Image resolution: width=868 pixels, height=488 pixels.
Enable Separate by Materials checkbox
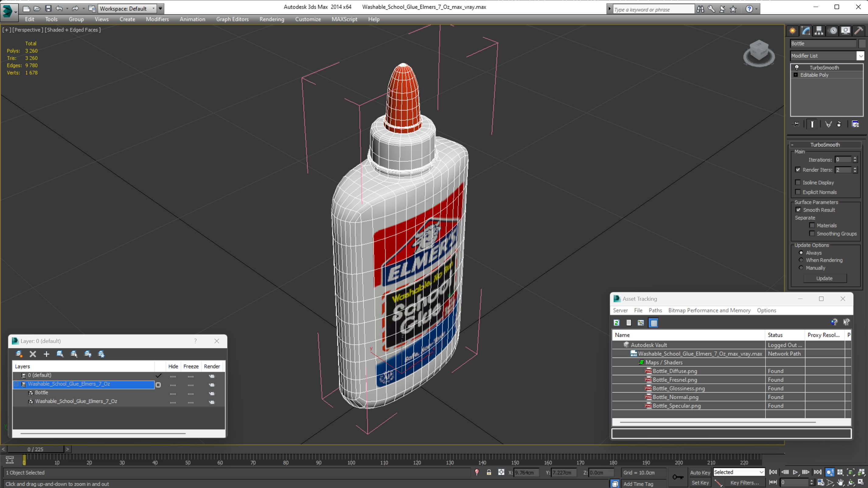[x=812, y=225]
